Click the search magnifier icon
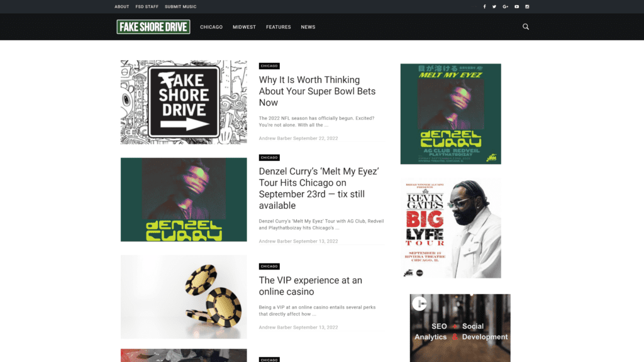The width and height of the screenshot is (644, 362). [x=526, y=26]
